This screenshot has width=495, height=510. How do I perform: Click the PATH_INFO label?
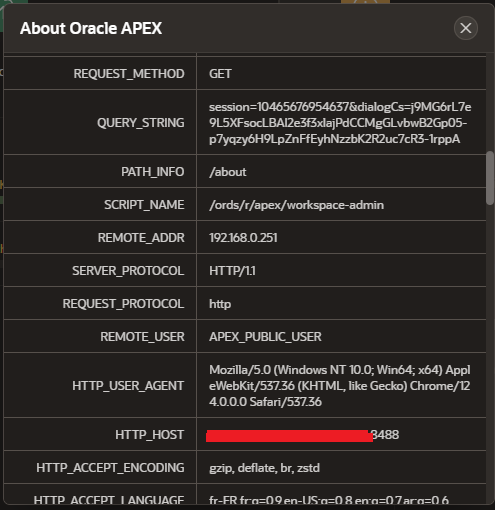click(x=152, y=172)
